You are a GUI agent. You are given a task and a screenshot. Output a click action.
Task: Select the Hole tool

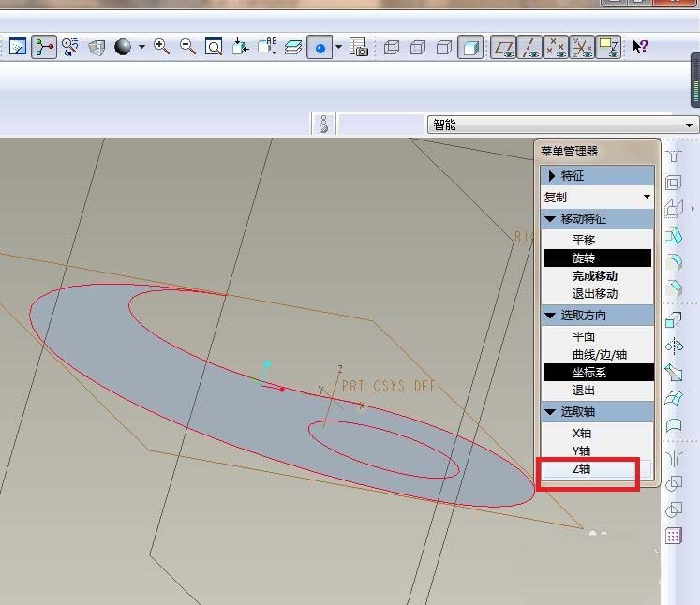[674, 156]
